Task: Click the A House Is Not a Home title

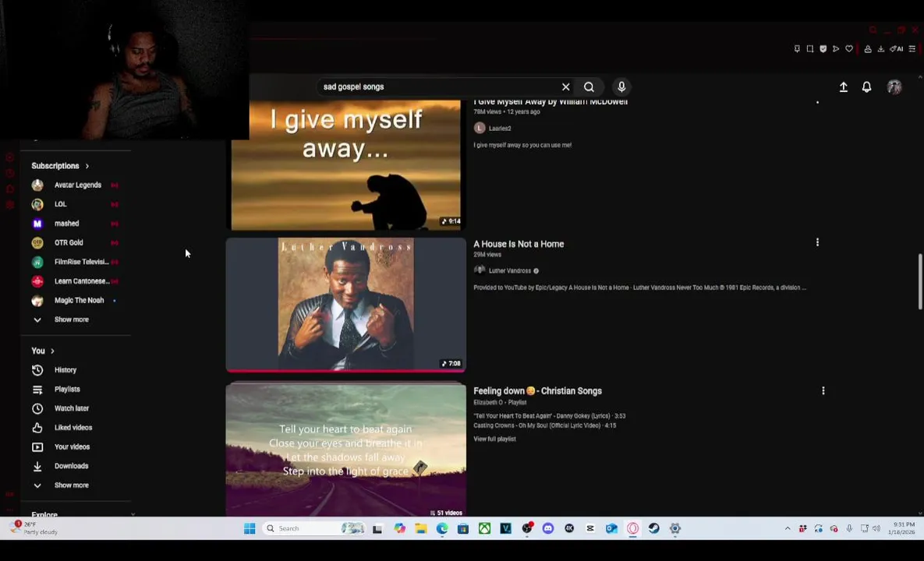Action: coord(519,244)
